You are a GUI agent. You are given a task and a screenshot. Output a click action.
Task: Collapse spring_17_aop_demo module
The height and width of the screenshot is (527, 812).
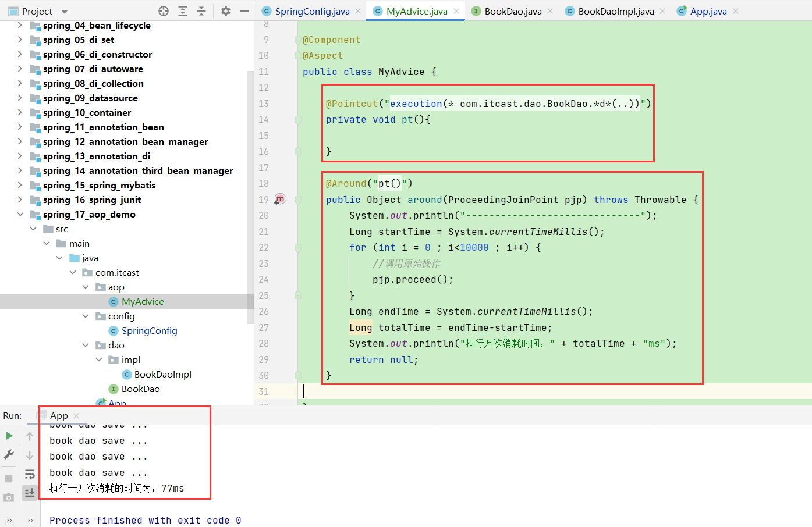(20, 214)
